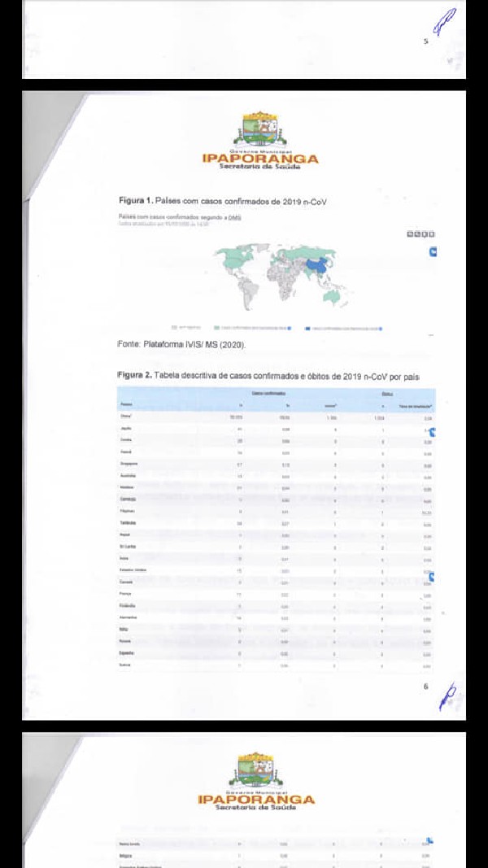
Task: Click the IPAPORANGA heading on the bottom page
Action: (256, 800)
